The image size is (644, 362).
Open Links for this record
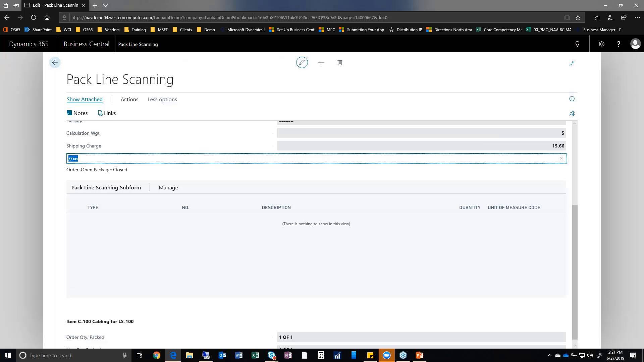(107, 113)
